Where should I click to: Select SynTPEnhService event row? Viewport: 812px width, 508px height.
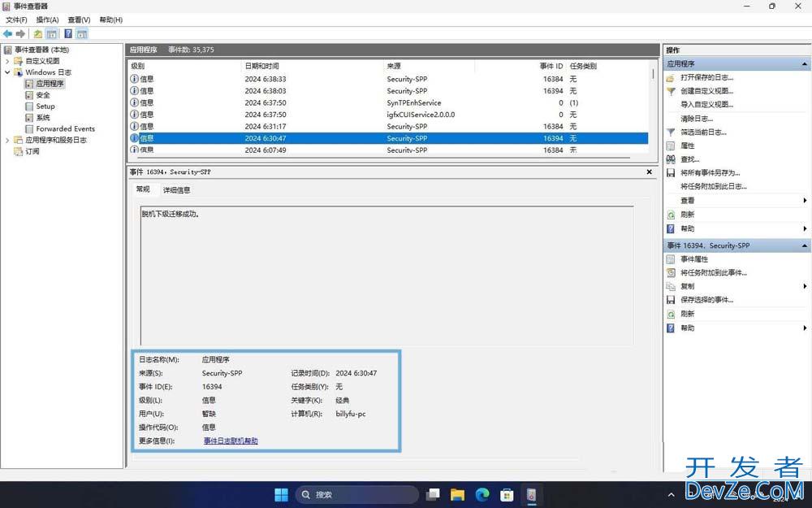click(388, 102)
